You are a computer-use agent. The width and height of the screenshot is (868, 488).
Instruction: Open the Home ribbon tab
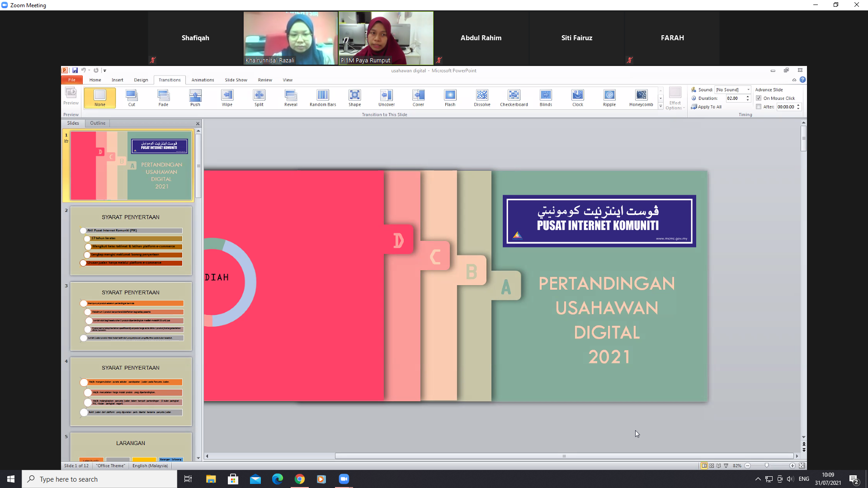click(x=95, y=80)
